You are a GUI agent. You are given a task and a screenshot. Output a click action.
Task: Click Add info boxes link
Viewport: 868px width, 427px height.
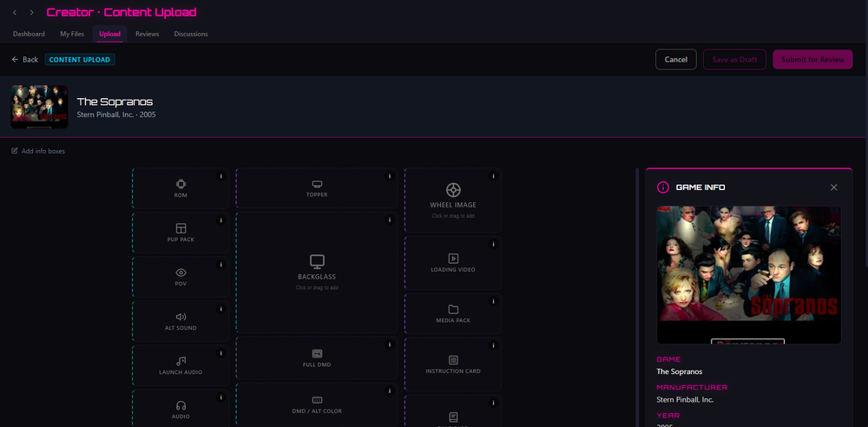pos(38,151)
